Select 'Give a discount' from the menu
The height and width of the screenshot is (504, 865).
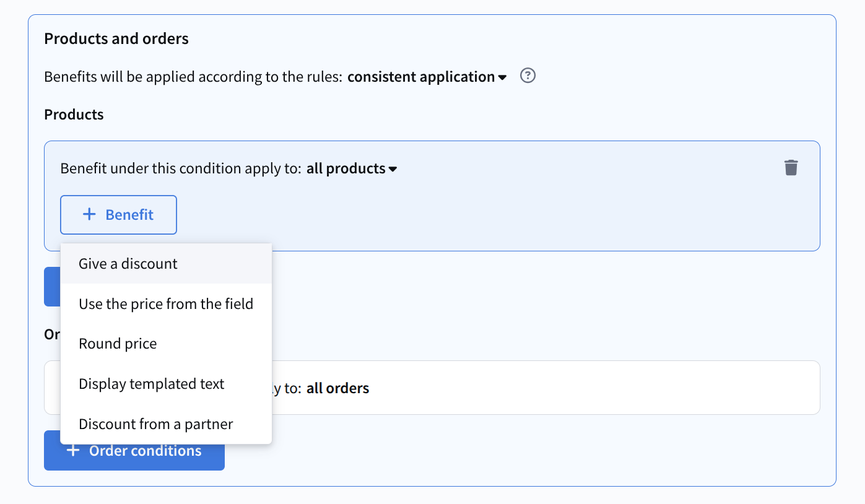click(128, 264)
